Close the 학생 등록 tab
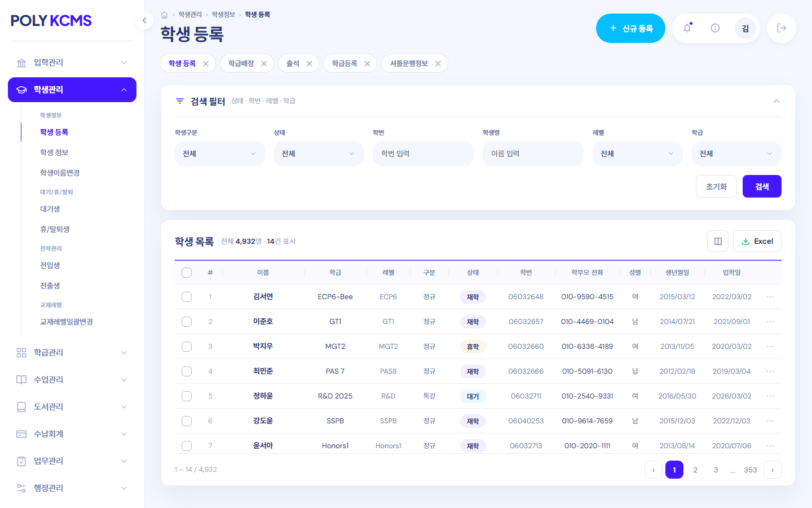The width and height of the screenshot is (812, 508). 206,64
